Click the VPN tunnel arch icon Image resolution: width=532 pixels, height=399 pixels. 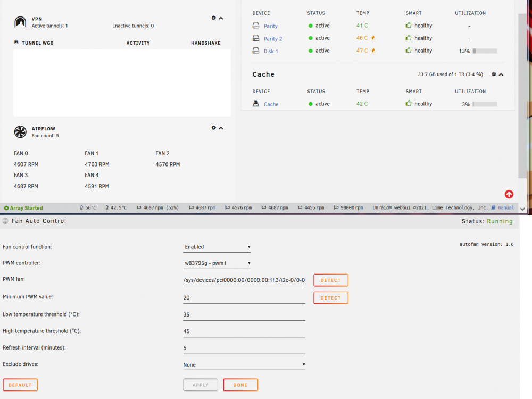[x=20, y=22]
